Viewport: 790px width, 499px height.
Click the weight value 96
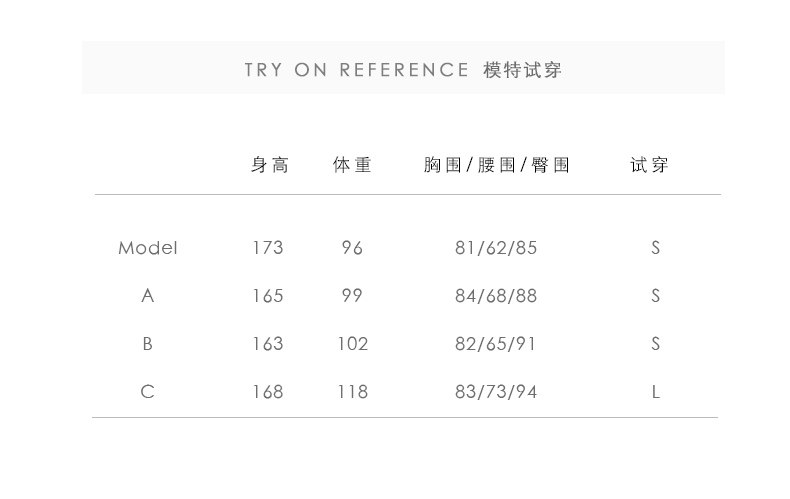(x=352, y=248)
